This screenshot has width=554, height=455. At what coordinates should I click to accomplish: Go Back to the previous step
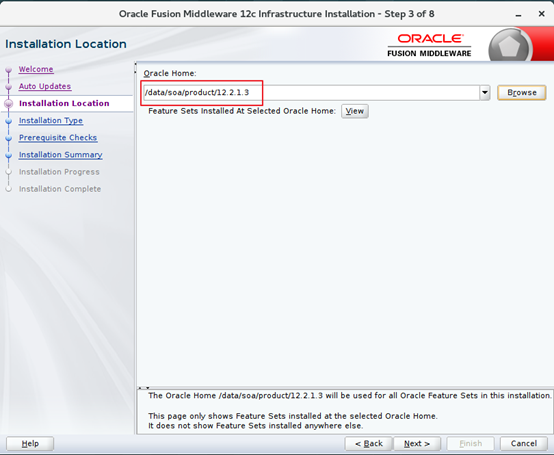click(369, 444)
